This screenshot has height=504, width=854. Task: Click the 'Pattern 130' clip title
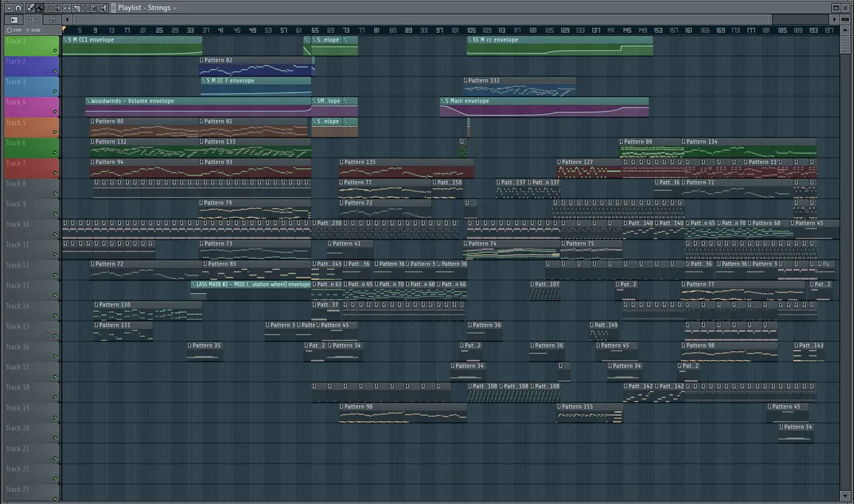[115, 305]
